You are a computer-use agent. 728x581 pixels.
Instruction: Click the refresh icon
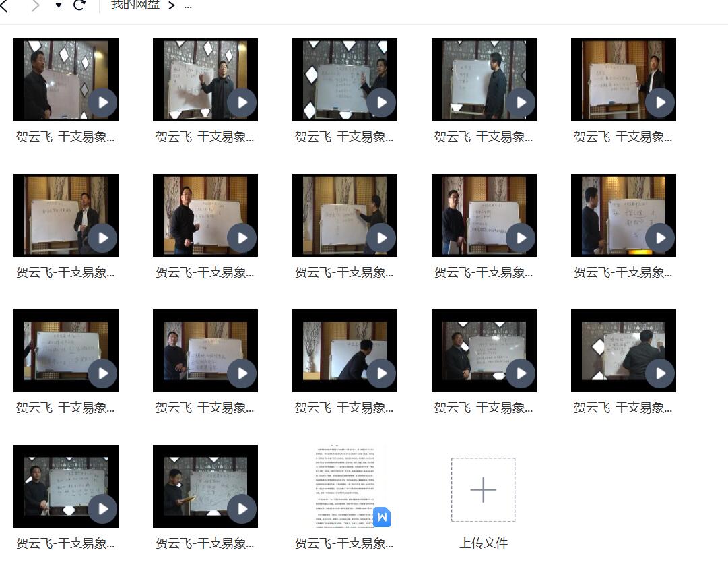pyautogui.click(x=79, y=5)
